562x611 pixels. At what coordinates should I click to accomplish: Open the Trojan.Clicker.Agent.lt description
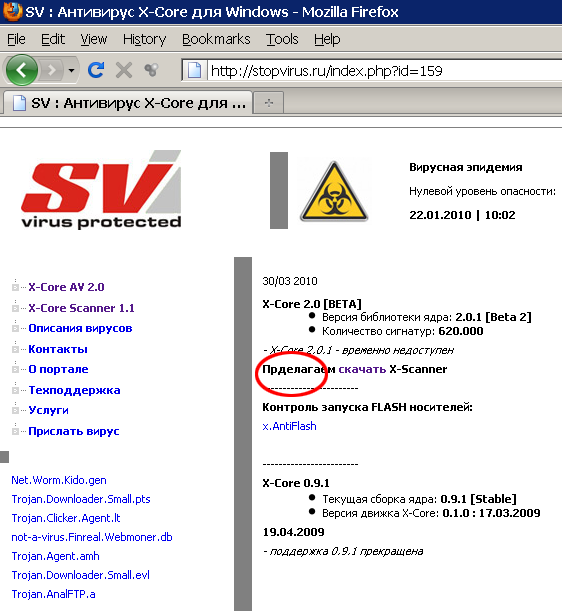[66, 518]
